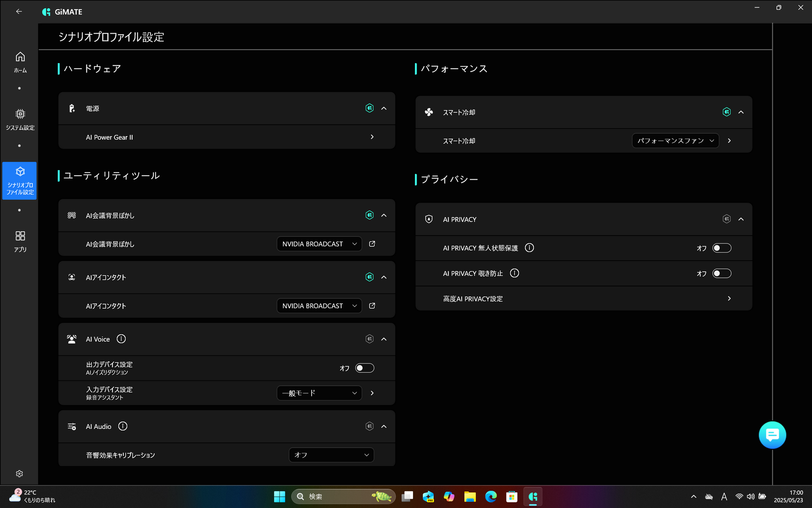Collapse the AI Audio section chevron
The width and height of the screenshot is (812, 508).
384,426
